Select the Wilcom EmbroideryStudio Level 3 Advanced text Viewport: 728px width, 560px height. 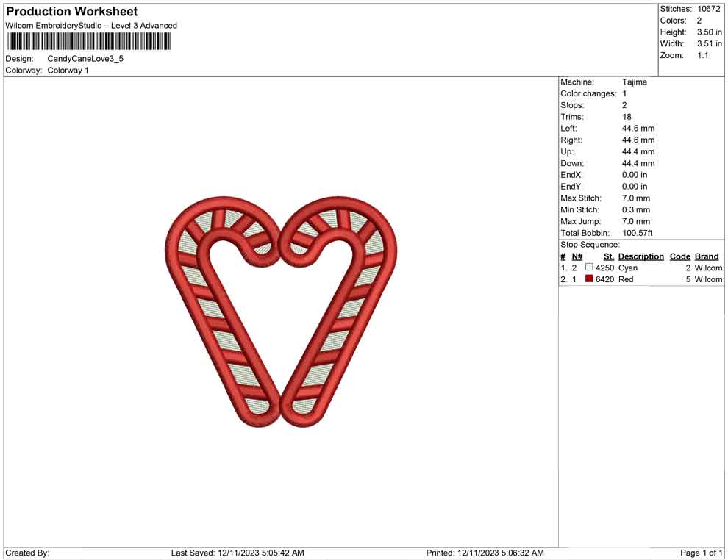click(x=90, y=25)
